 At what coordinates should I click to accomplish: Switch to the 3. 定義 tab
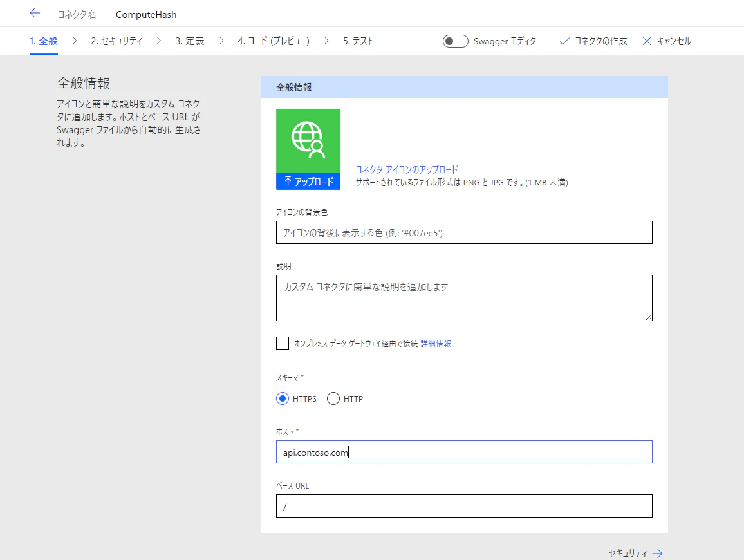point(190,41)
